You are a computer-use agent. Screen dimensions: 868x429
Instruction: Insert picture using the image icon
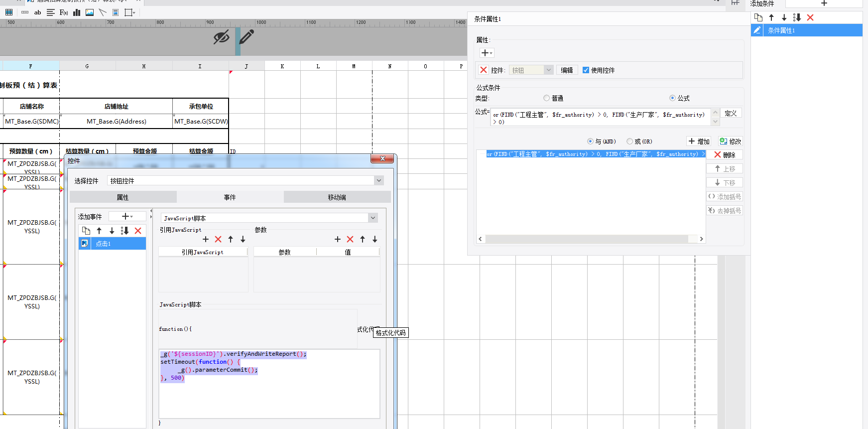click(90, 12)
